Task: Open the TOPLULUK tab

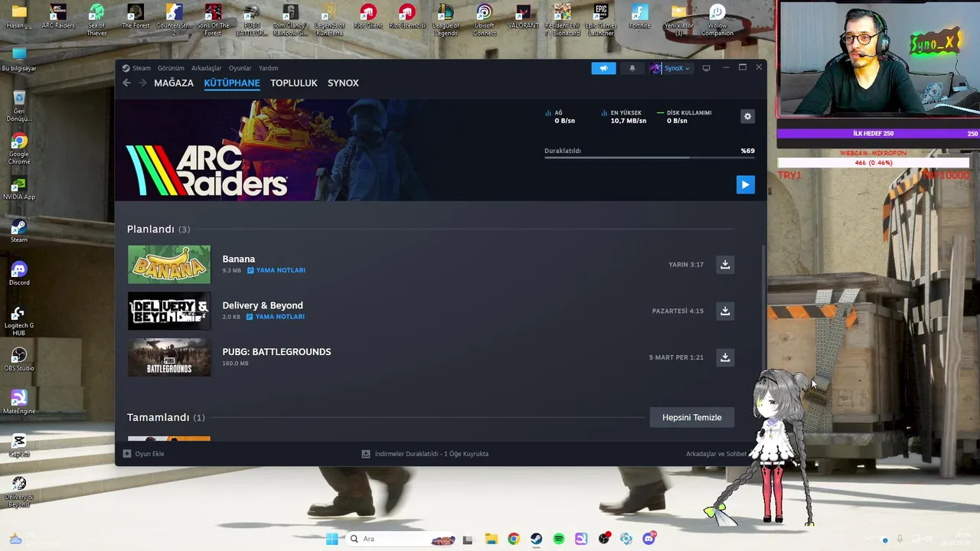Action: coord(293,83)
